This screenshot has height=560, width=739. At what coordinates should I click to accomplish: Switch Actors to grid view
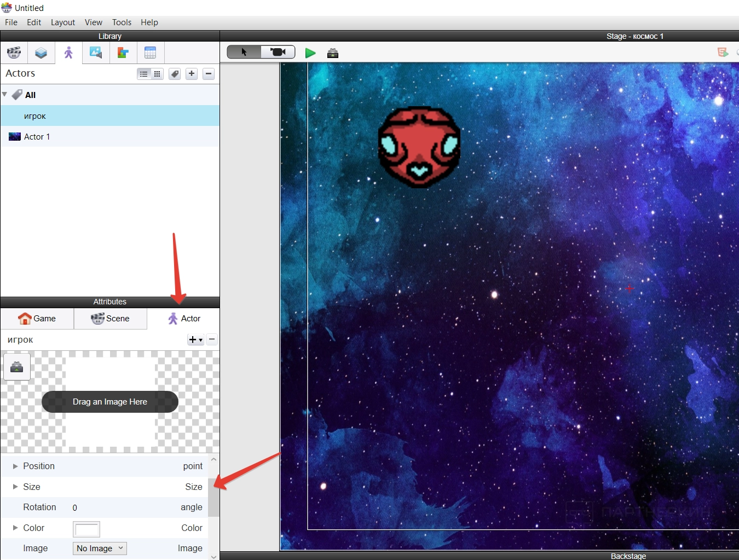[x=157, y=74]
